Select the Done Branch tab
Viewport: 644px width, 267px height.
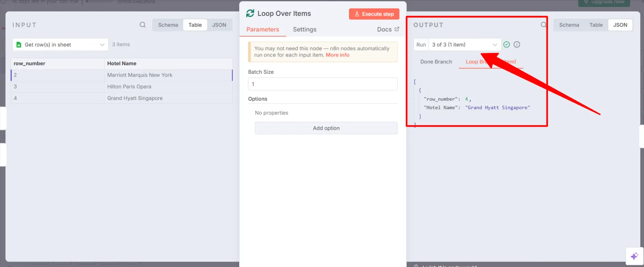(x=436, y=62)
